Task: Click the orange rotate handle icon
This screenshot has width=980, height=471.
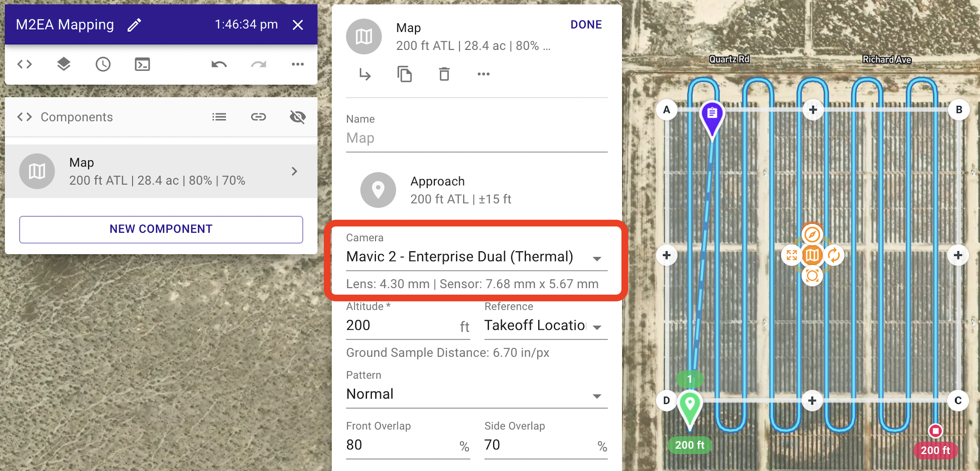Action: (834, 255)
